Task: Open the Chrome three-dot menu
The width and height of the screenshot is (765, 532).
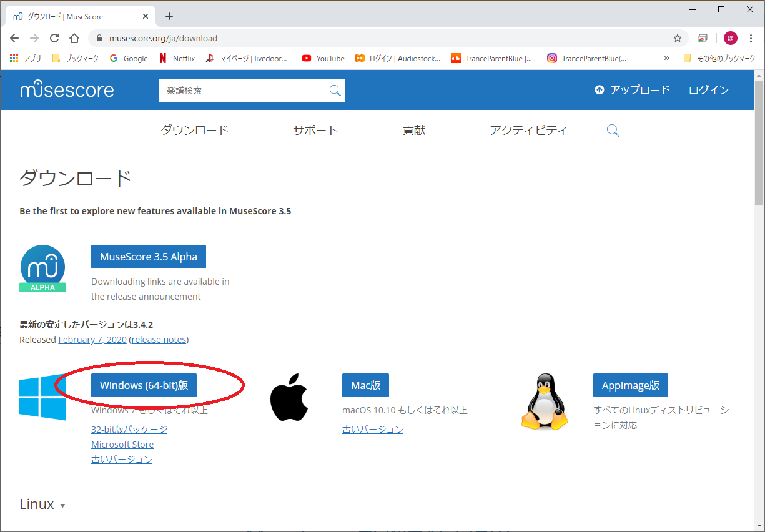Action: pyautogui.click(x=751, y=38)
